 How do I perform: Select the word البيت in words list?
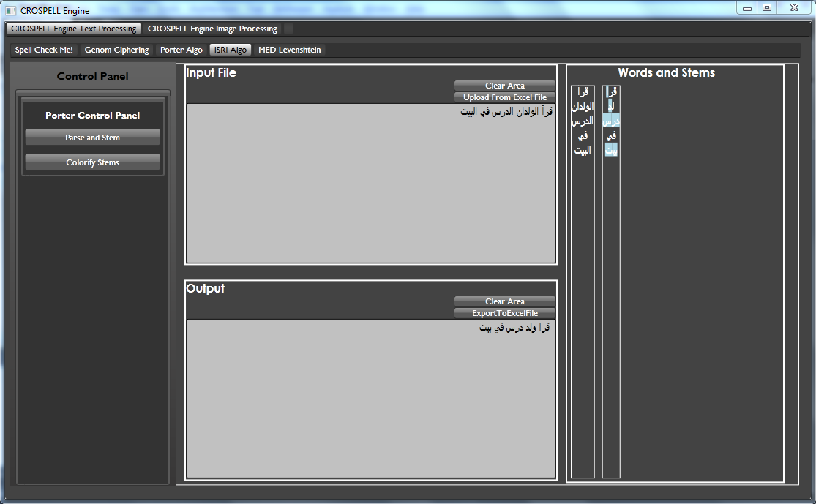(583, 150)
